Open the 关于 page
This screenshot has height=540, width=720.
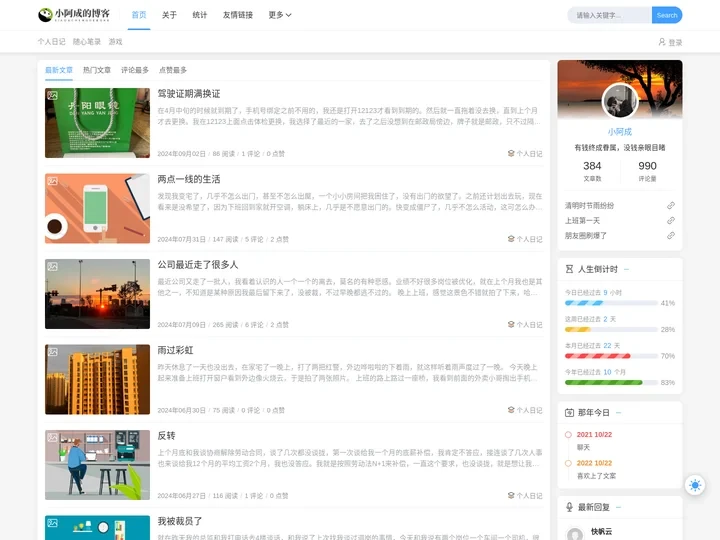tap(169, 15)
